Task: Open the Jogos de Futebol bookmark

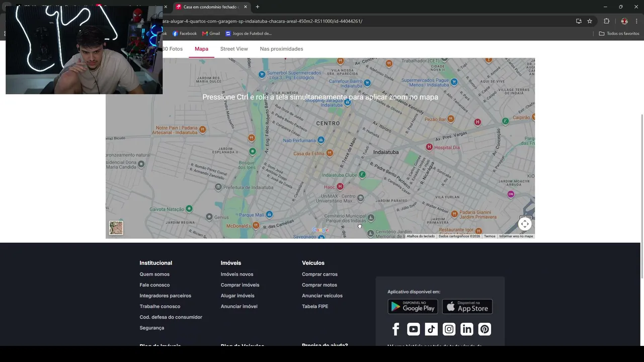Action: [249, 34]
